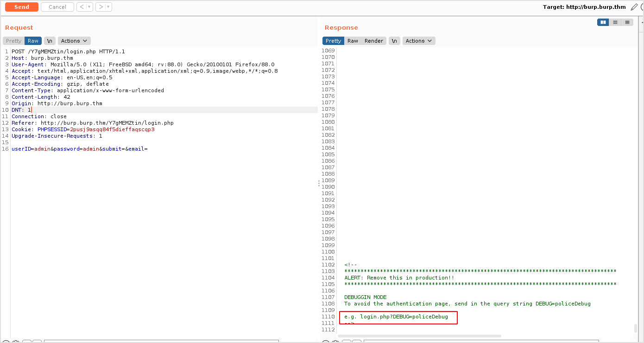This screenshot has width=644, height=343.
Task: Click the Response horizontal scrollbar
Action: click(419, 336)
